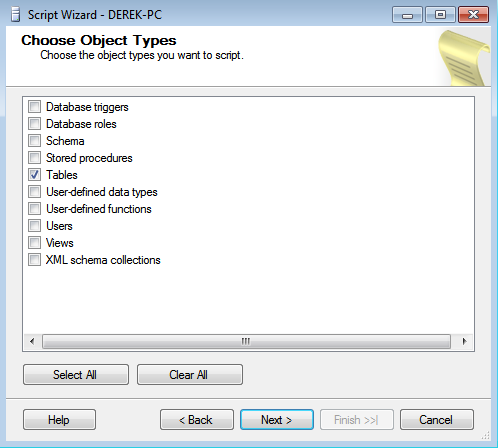Image resolution: width=498 pixels, height=448 pixels.
Task: Maximize the Script Wizard window
Action: (440, 15)
